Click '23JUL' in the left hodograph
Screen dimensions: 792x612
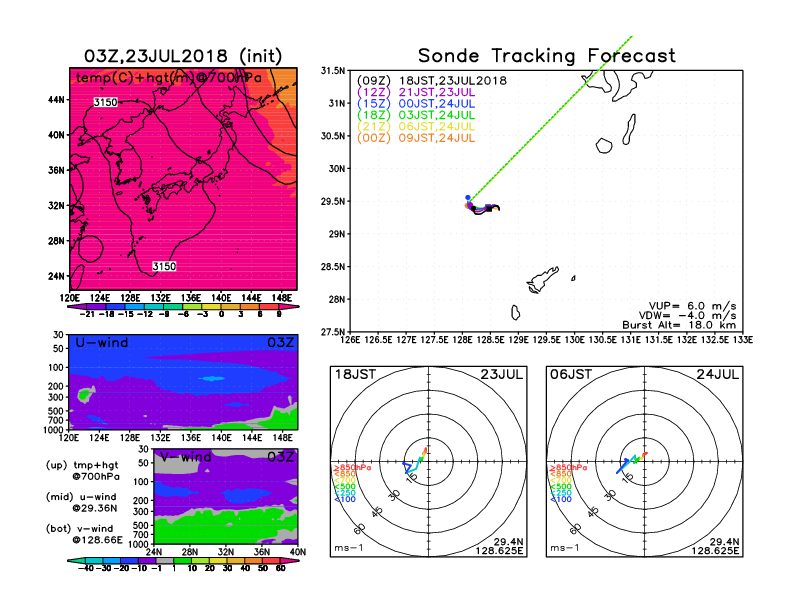502,375
